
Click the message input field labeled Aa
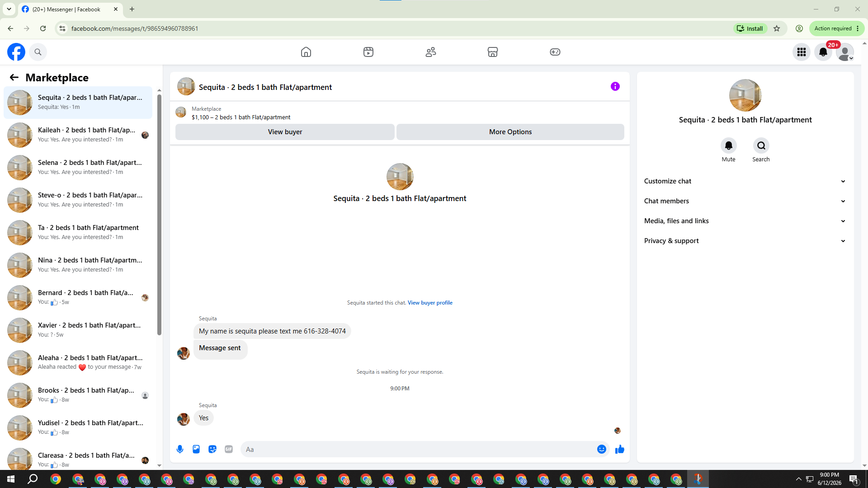click(418, 449)
